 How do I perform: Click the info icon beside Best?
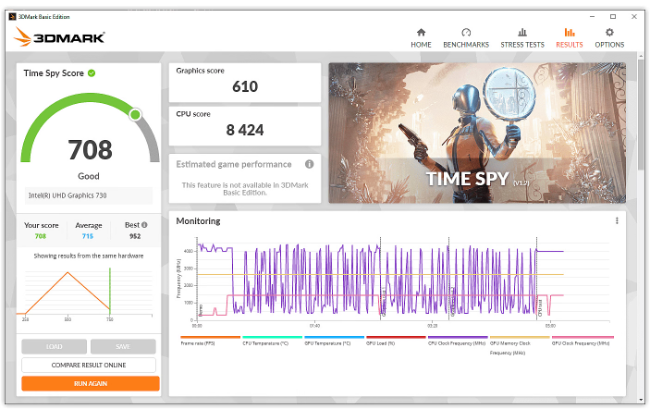pos(144,225)
